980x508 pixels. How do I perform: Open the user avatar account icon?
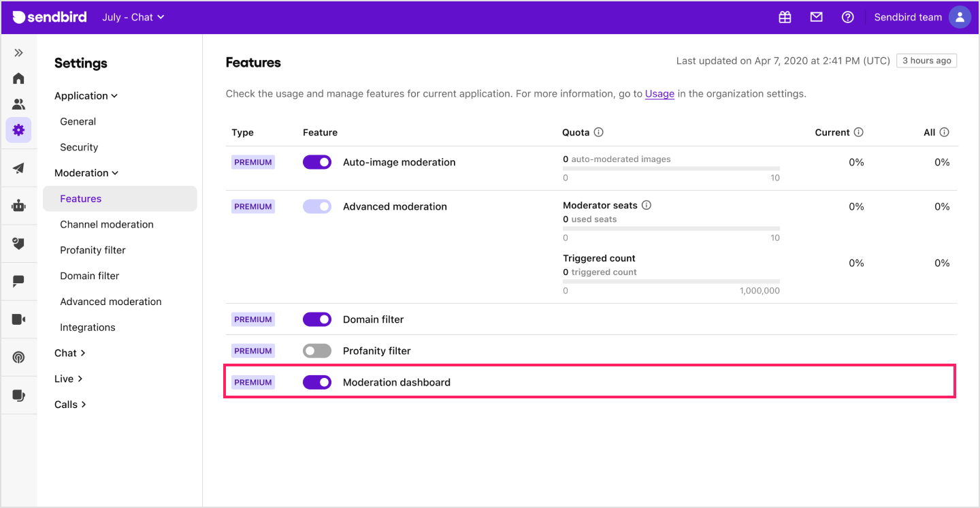point(960,17)
